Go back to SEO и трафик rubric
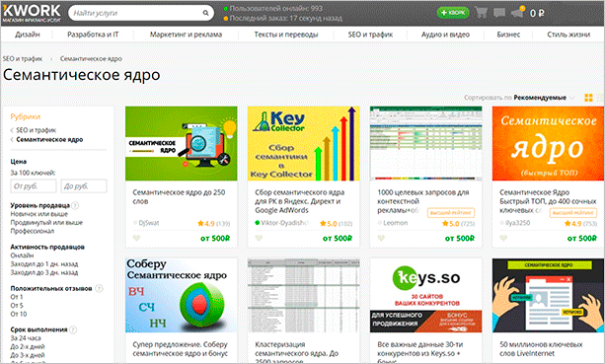 pyautogui.click(x=37, y=130)
